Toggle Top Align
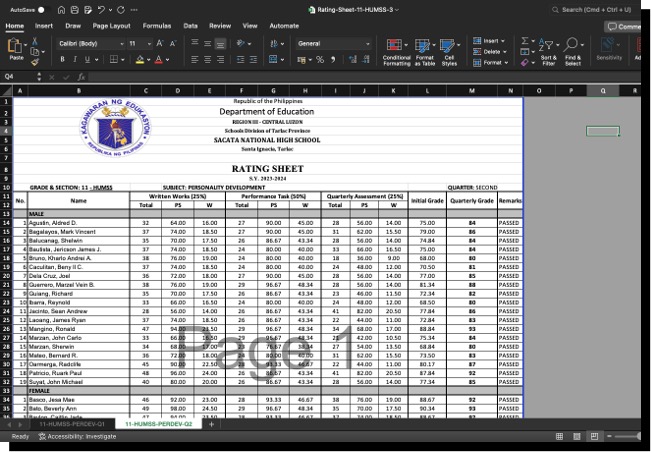 [x=194, y=43]
